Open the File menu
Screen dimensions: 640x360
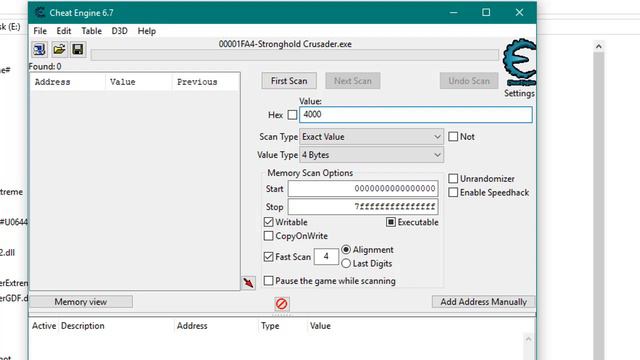click(40, 31)
